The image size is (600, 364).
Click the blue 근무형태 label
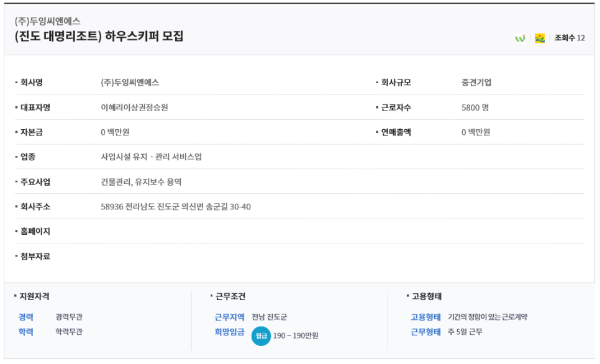point(426,332)
